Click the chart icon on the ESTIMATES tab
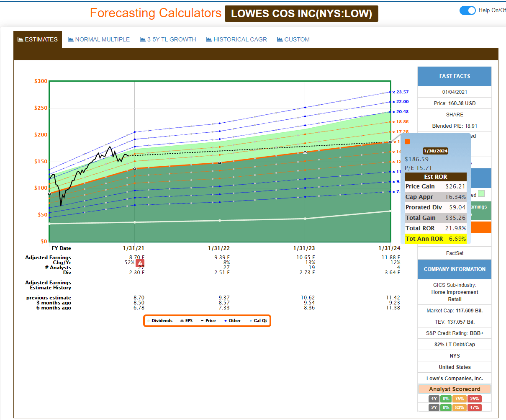The height and width of the screenshot is (420, 506). pos(21,39)
